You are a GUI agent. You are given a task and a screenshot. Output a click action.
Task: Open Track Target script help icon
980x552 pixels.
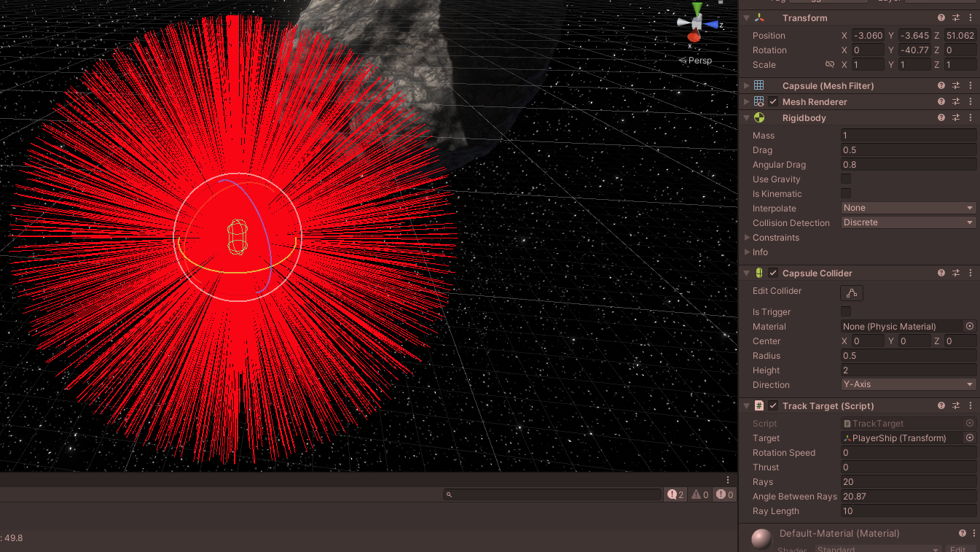pyautogui.click(x=941, y=406)
